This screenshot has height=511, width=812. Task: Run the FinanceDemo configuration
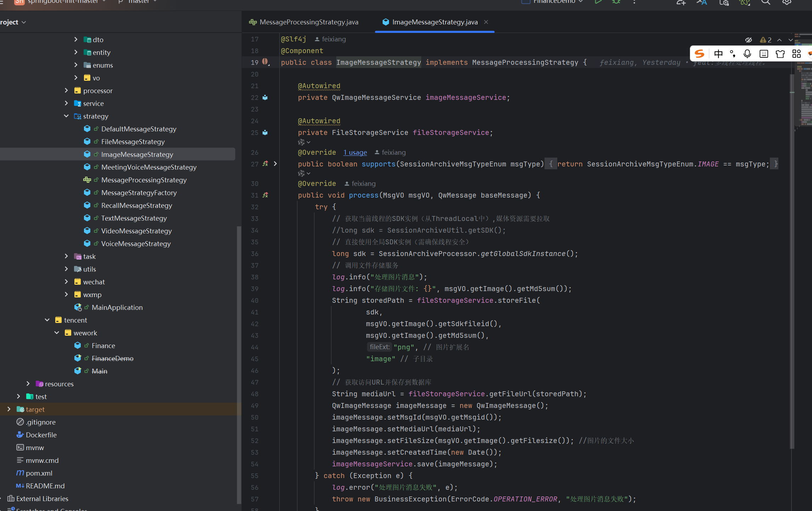598,2
